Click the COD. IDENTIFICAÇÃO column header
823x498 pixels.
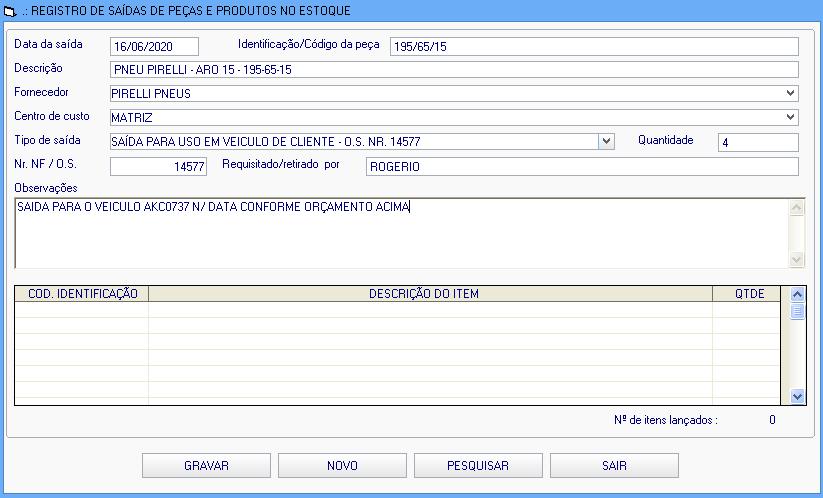[x=82, y=294]
